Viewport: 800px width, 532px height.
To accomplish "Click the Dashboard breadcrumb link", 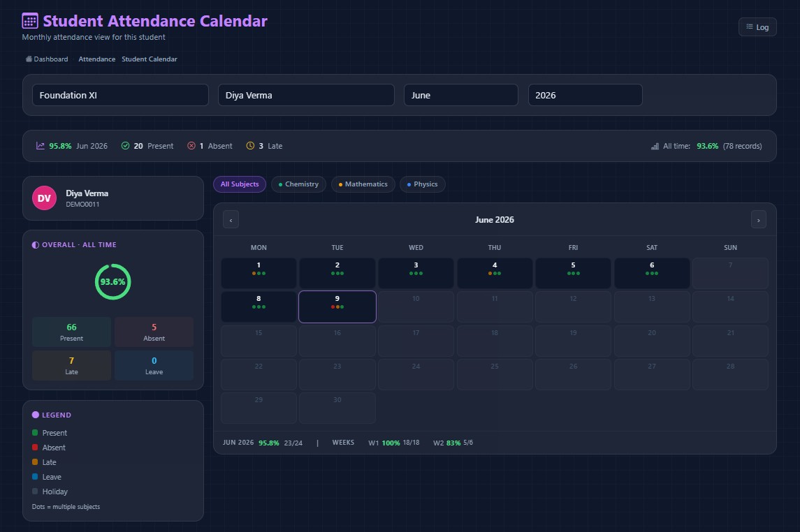I will (x=50, y=59).
